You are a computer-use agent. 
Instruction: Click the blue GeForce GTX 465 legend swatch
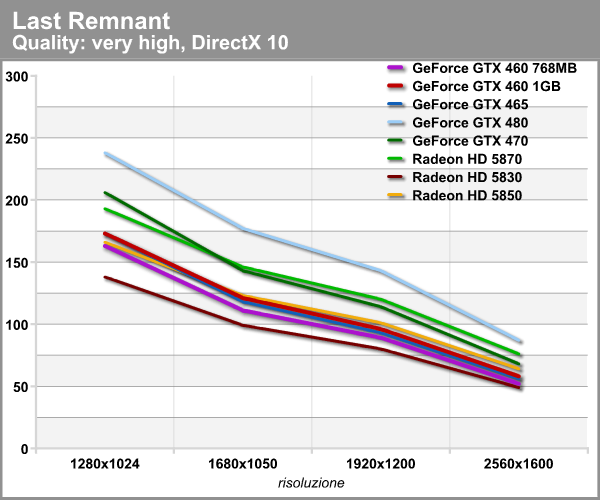click(x=395, y=104)
